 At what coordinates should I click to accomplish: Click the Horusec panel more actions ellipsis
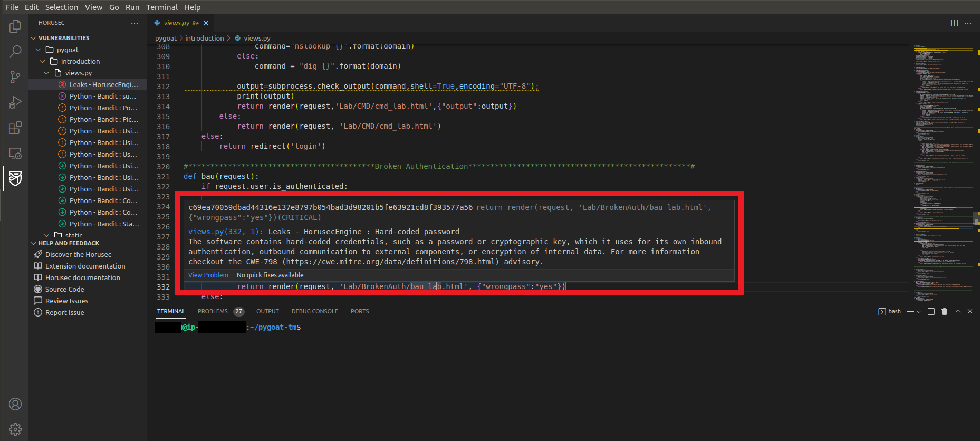134,23
